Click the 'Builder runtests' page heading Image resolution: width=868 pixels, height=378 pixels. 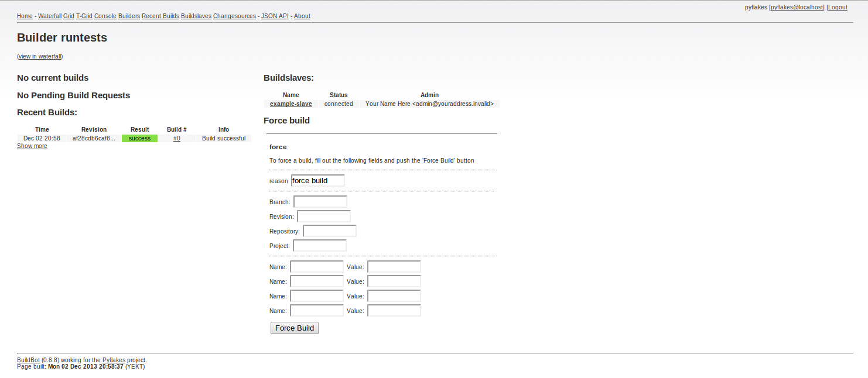(62, 38)
